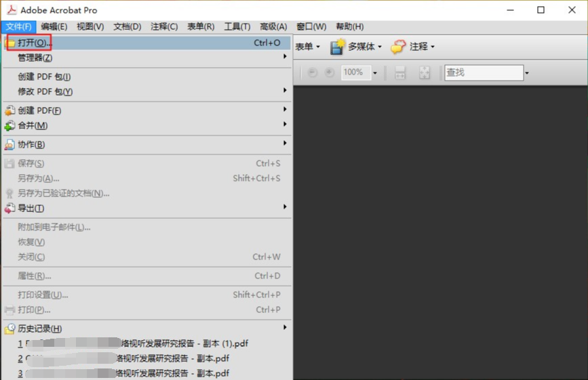Click the floppy disk icon beside 保存(S)
The height and width of the screenshot is (380, 588).
point(9,164)
